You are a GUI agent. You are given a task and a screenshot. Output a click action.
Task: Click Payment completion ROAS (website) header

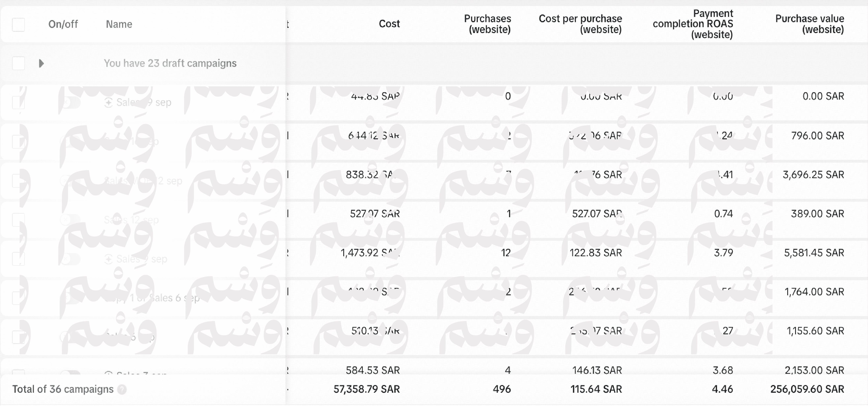pos(693,24)
